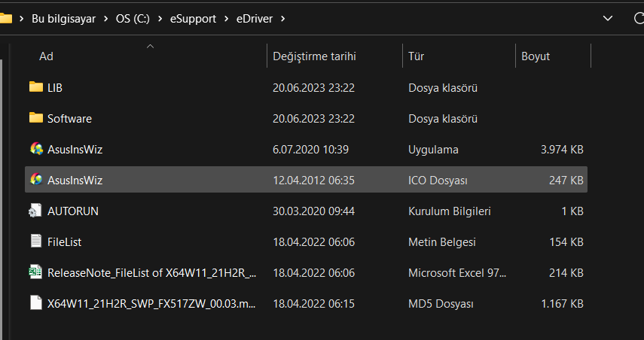
Task: Click the folder icon in the address bar
Action: point(6,19)
